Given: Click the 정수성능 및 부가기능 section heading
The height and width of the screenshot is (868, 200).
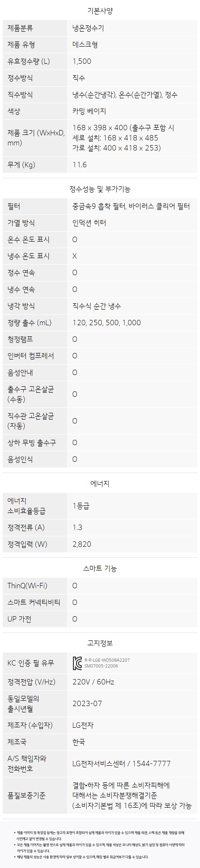Looking at the screenshot, I should 100,189.
